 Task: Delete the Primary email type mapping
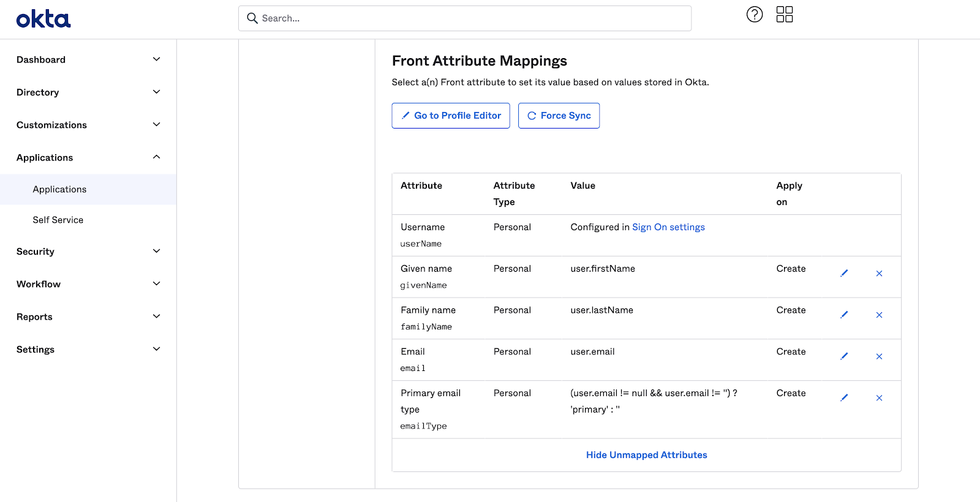coord(879,397)
